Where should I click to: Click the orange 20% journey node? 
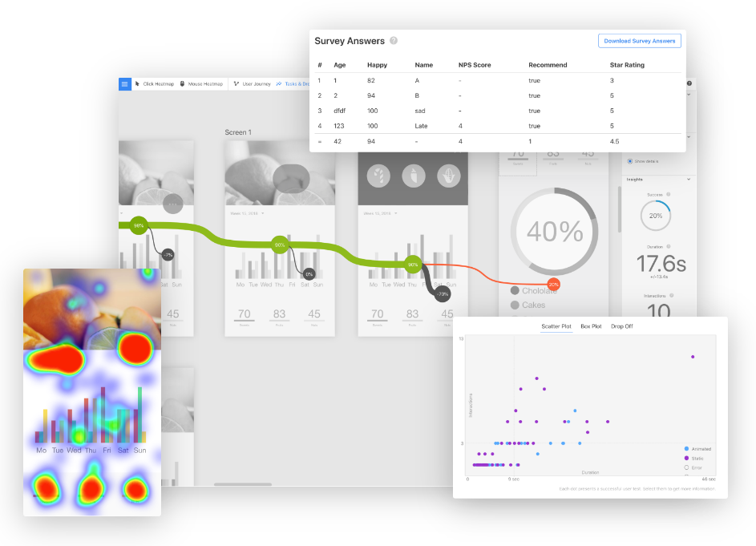553,285
